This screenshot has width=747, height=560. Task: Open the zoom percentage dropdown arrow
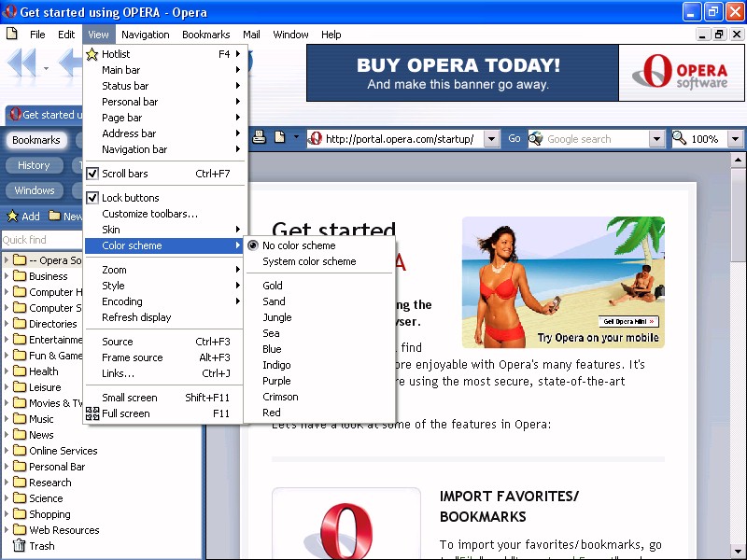coord(735,139)
